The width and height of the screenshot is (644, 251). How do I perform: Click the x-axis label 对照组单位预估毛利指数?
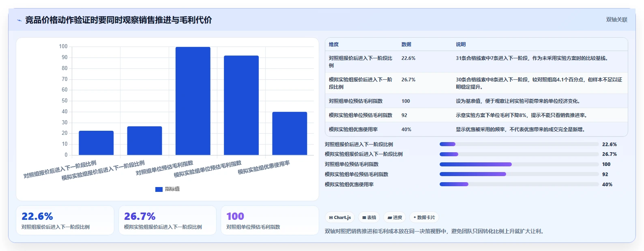[164, 168]
